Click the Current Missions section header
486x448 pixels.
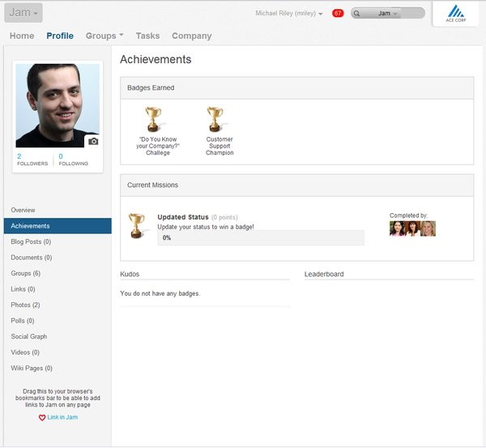pyautogui.click(x=297, y=185)
